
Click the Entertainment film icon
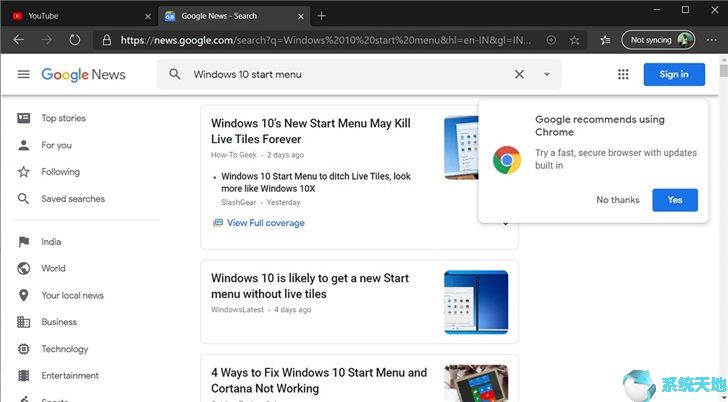tap(24, 376)
